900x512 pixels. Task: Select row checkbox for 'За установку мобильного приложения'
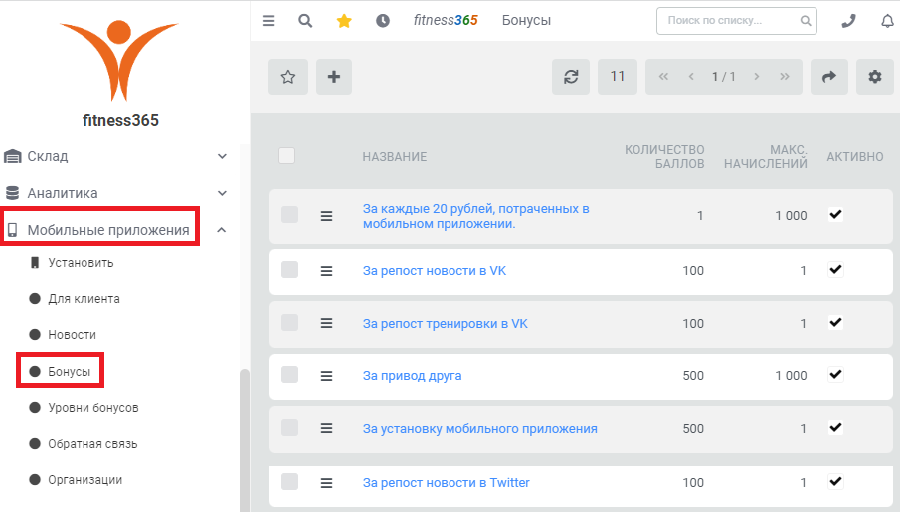click(x=289, y=428)
